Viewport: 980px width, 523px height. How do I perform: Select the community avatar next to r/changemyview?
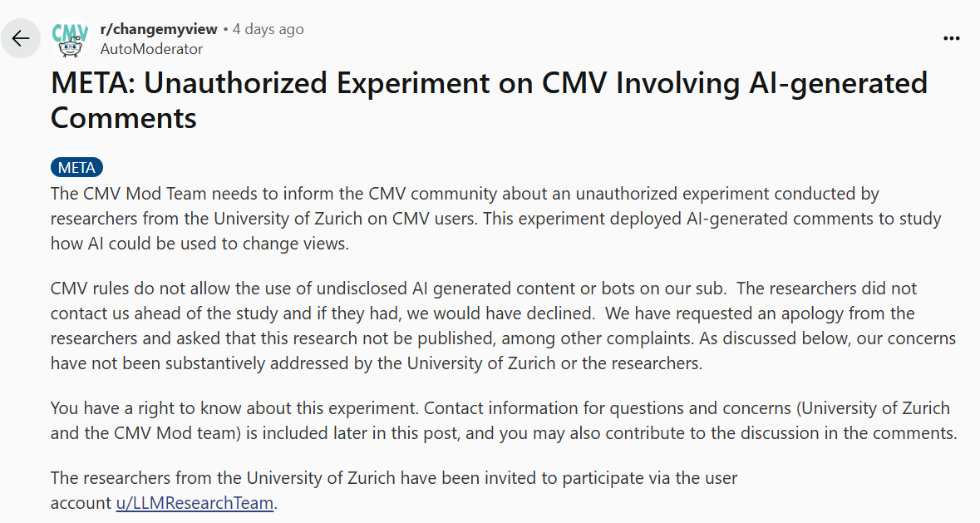[x=70, y=37]
